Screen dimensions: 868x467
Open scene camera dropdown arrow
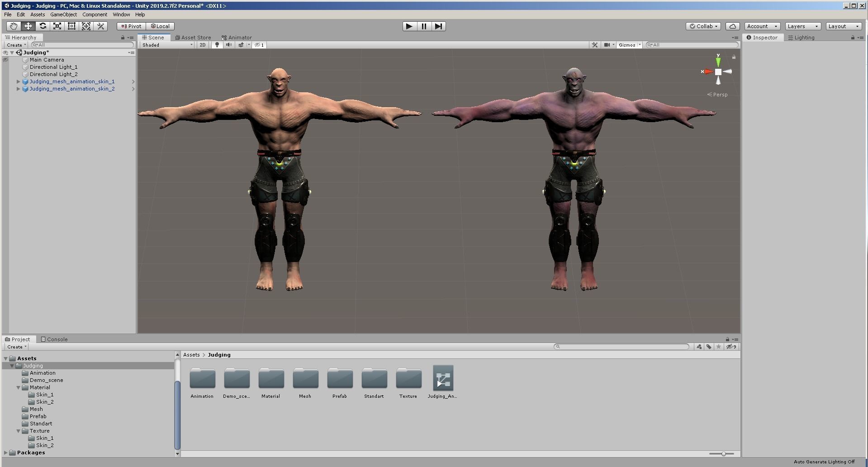tap(613, 45)
